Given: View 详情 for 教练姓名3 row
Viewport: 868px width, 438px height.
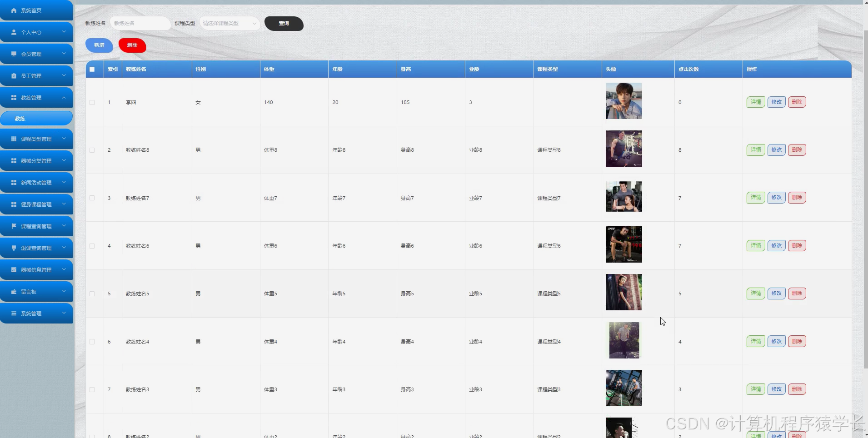Looking at the screenshot, I should click(756, 389).
